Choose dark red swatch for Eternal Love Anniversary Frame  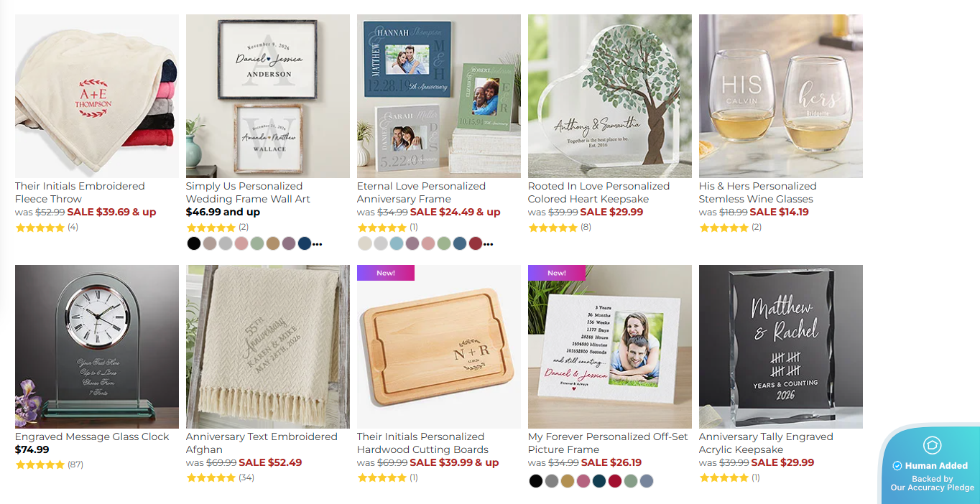click(x=476, y=243)
